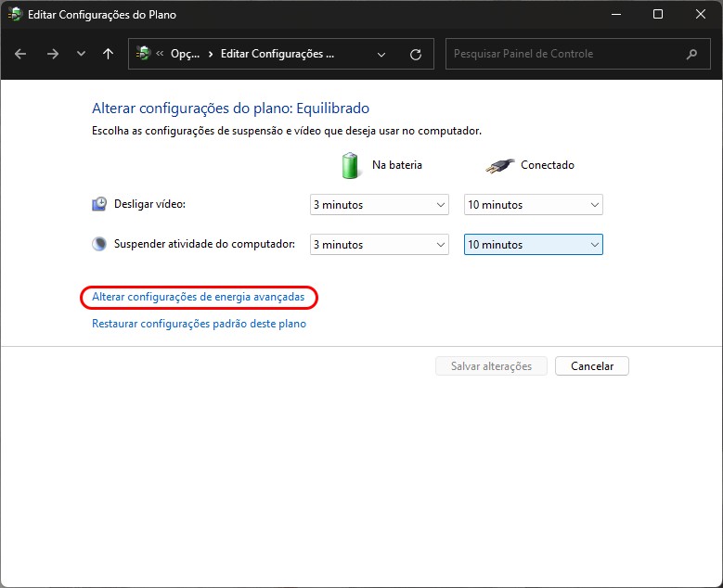The width and height of the screenshot is (723, 588).
Task: Open Desligar vídeo battery dropdown
Action: (379, 205)
